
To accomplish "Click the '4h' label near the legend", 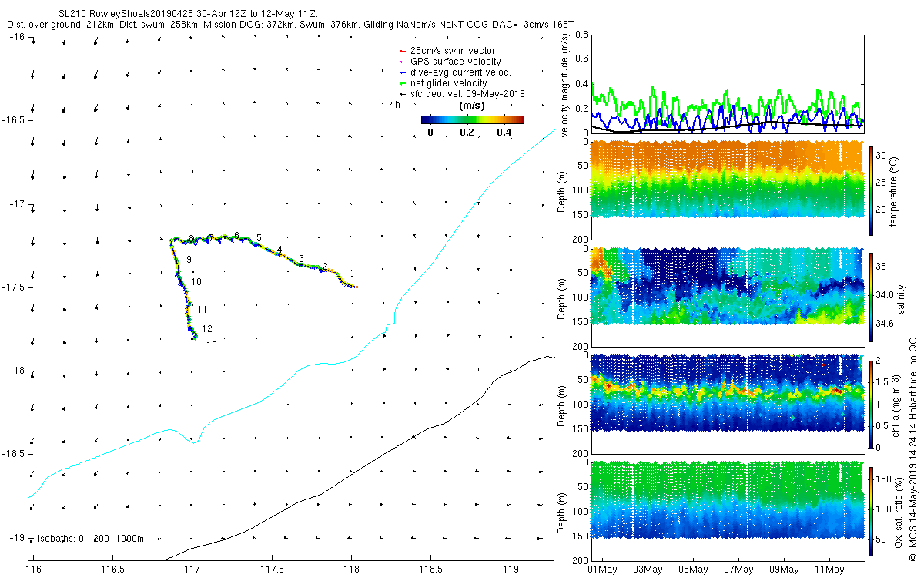I will [395, 104].
